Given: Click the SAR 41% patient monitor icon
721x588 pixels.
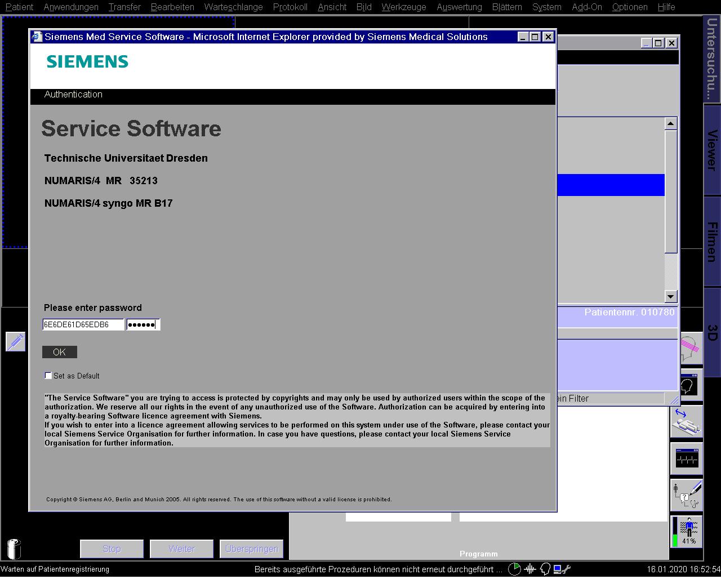Looking at the screenshot, I should [x=687, y=532].
